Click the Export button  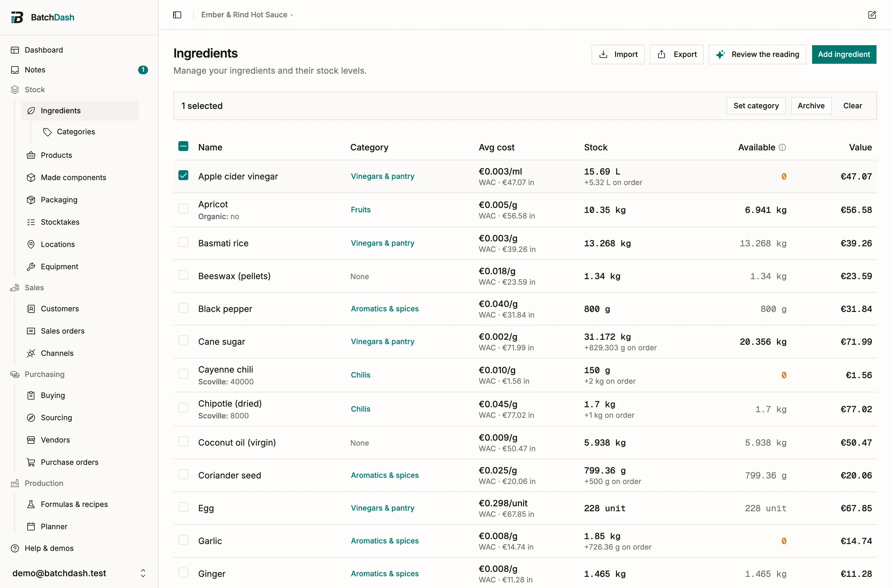click(x=676, y=54)
